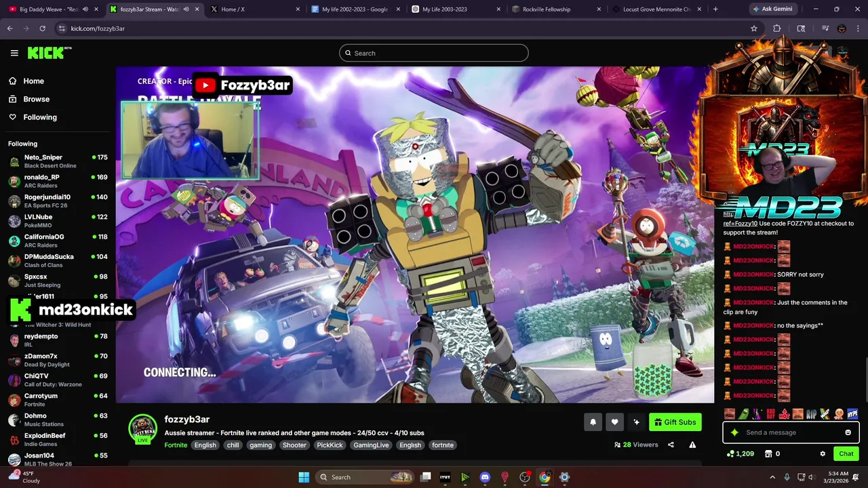
Task: Select reydempto in following list
Action: [58, 340]
